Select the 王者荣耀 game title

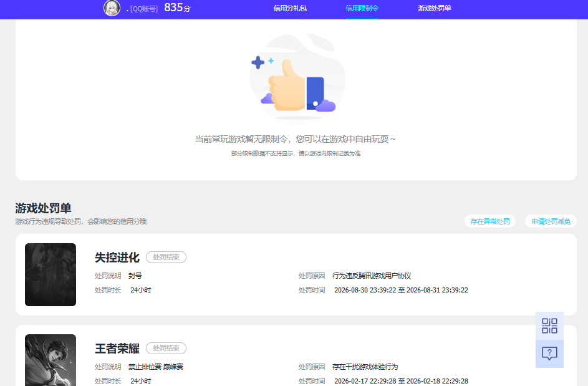117,349
